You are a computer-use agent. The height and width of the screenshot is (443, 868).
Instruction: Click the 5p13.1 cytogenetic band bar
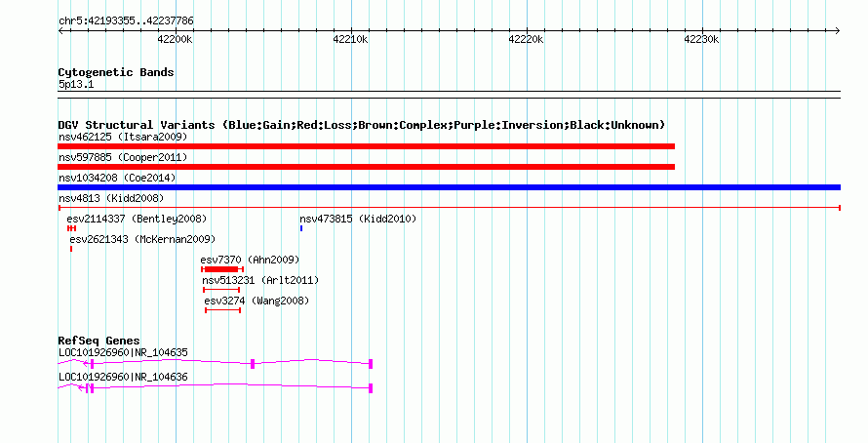pos(449,95)
